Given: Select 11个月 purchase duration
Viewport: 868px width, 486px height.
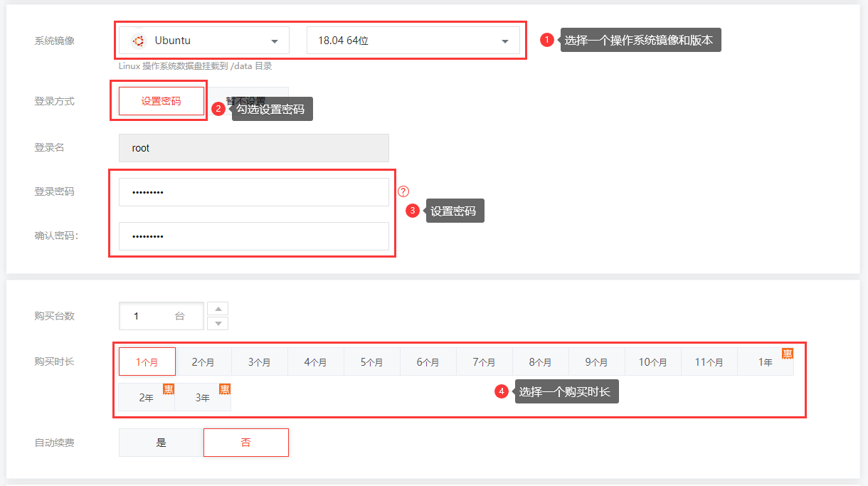Looking at the screenshot, I should pos(709,361).
